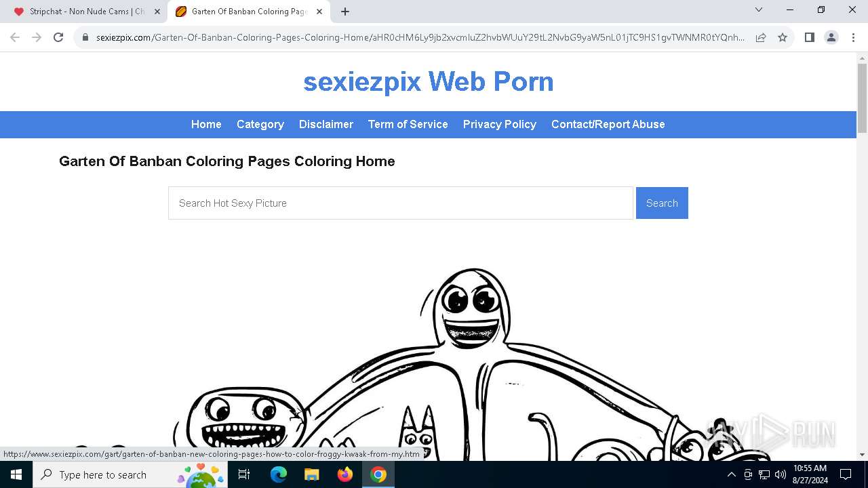Toggle the browser side panel

click(x=809, y=37)
